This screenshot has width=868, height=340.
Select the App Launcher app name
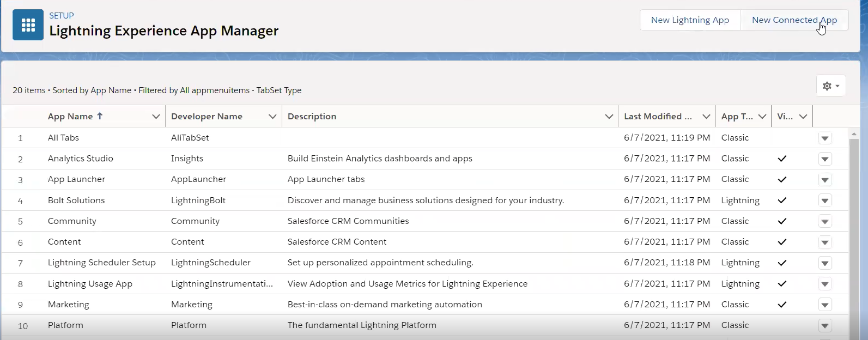click(x=76, y=179)
